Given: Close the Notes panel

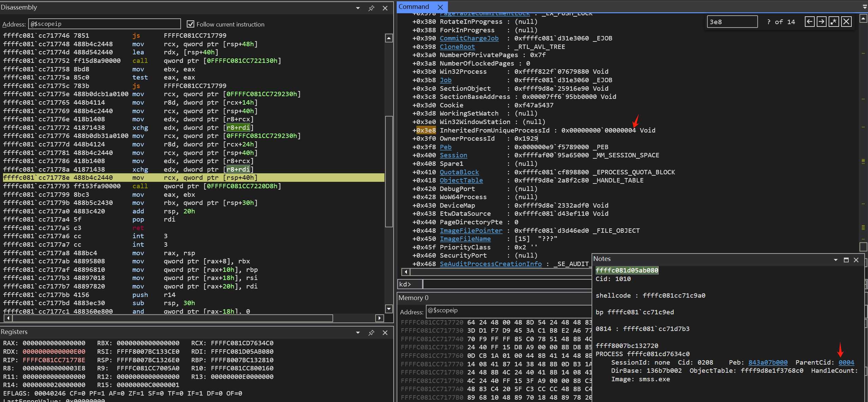Looking at the screenshot, I should tap(856, 260).
